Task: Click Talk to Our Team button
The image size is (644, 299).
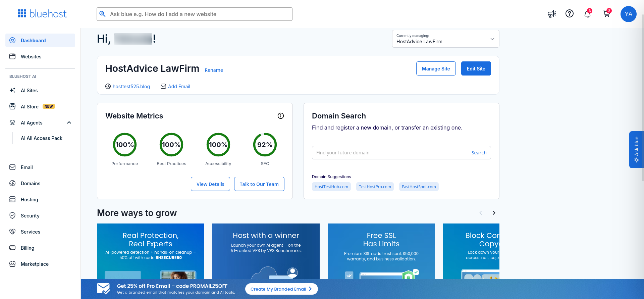Action: coord(259,184)
